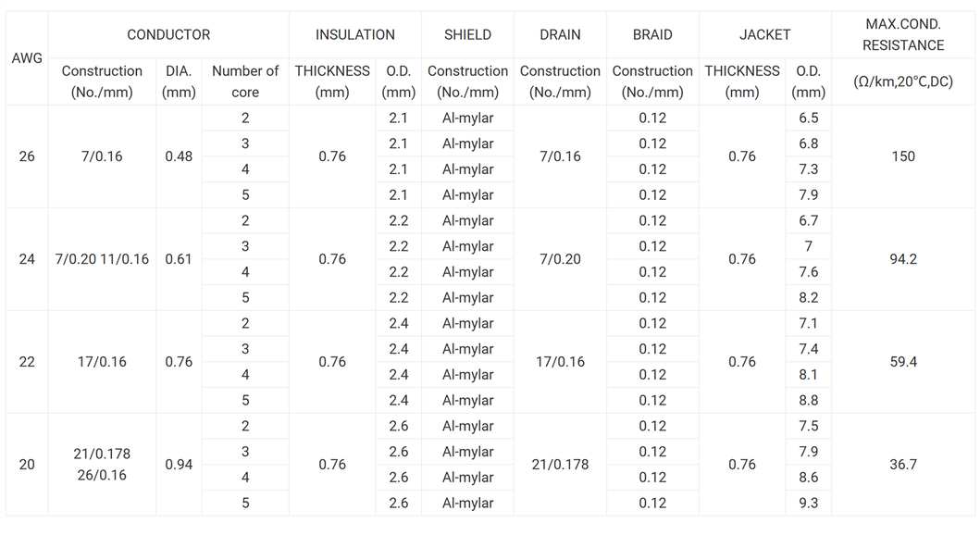
Task: Click the 9.3 jacket O.D. value
Action: 808,504
